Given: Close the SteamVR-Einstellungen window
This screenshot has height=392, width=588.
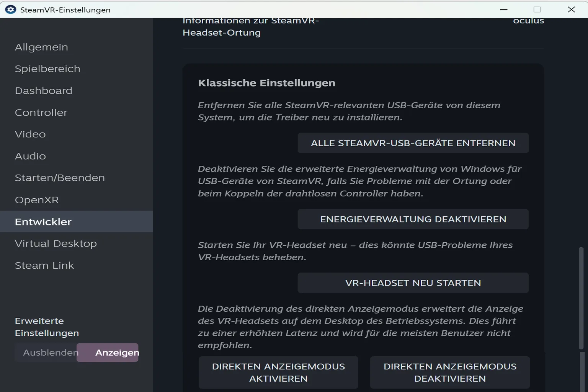Looking at the screenshot, I should [x=571, y=10].
